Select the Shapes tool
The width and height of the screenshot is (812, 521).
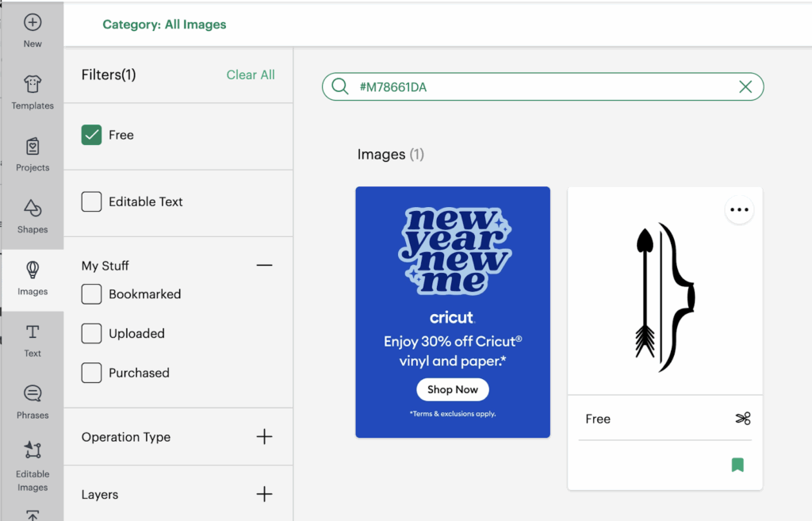click(x=33, y=216)
